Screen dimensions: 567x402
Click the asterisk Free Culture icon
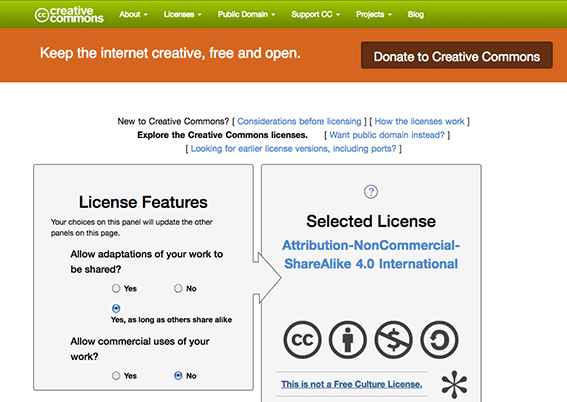(454, 385)
